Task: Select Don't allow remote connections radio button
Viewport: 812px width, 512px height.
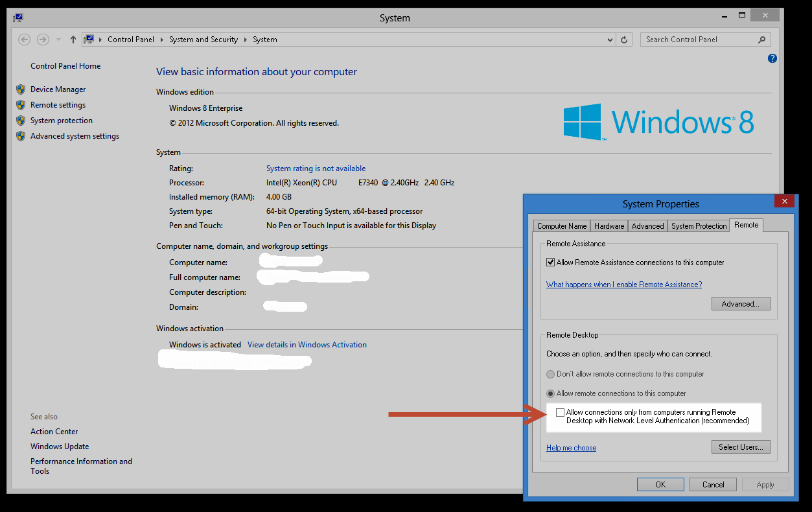Action: [x=550, y=374]
